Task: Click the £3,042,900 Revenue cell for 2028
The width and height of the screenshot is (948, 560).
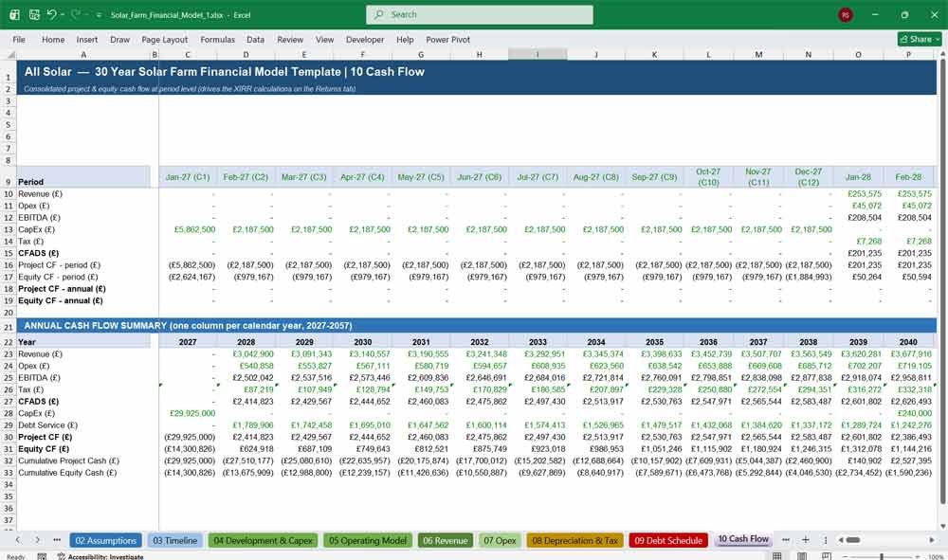Action: tap(246, 354)
